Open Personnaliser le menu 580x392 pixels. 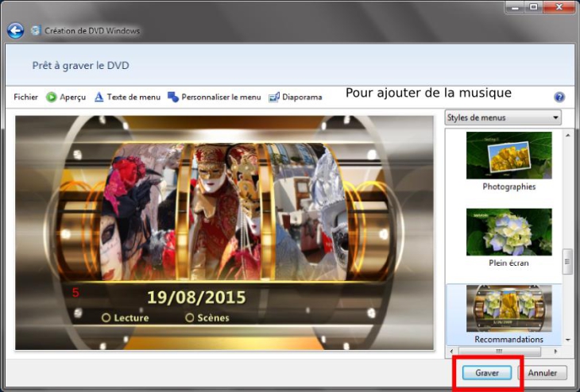(221, 97)
